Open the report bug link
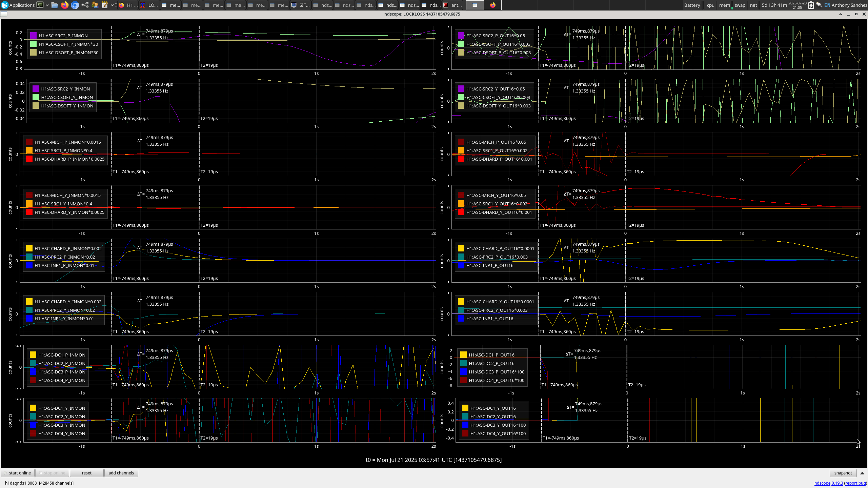The height and width of the screenshot is (488, 868). pyautogui.click(x=855, y=483)
